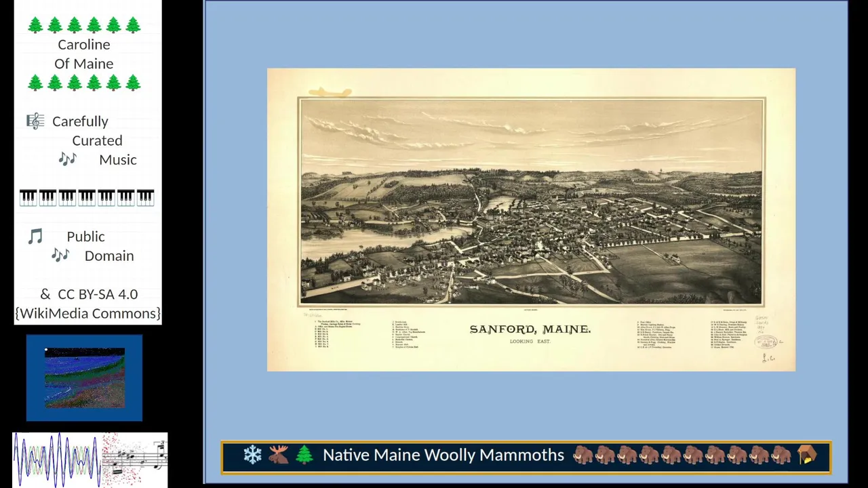Click the "LOOKING EAST." subtitle under the map

[530, 342]
